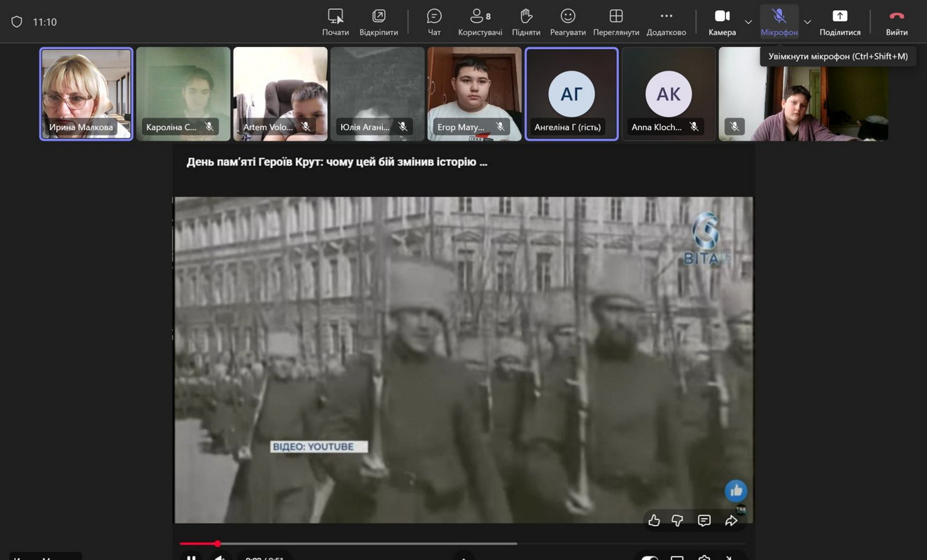Toggle the Камера on or off
Screen dimensions: 927x560
pos(722,22)
